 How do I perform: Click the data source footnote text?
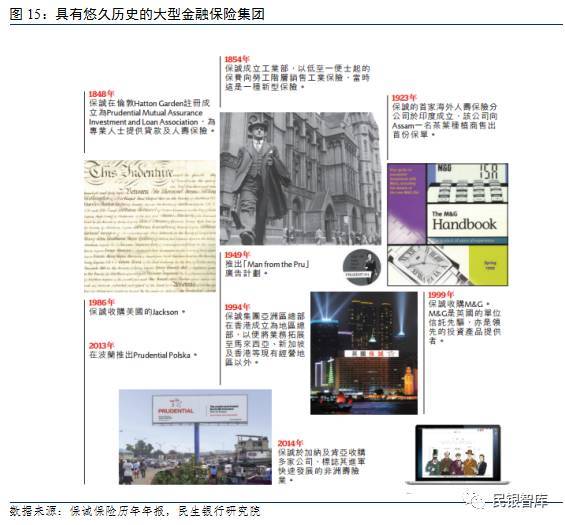(x=135, y=511)
